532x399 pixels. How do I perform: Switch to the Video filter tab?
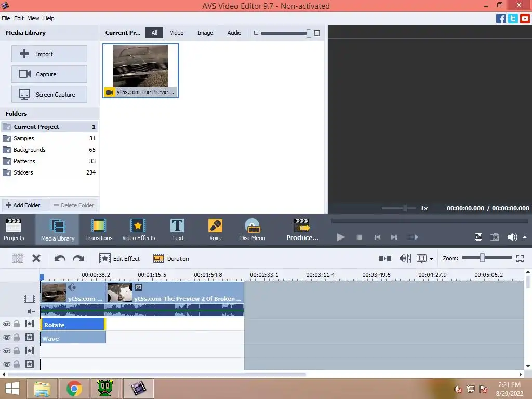click(177, 33)
